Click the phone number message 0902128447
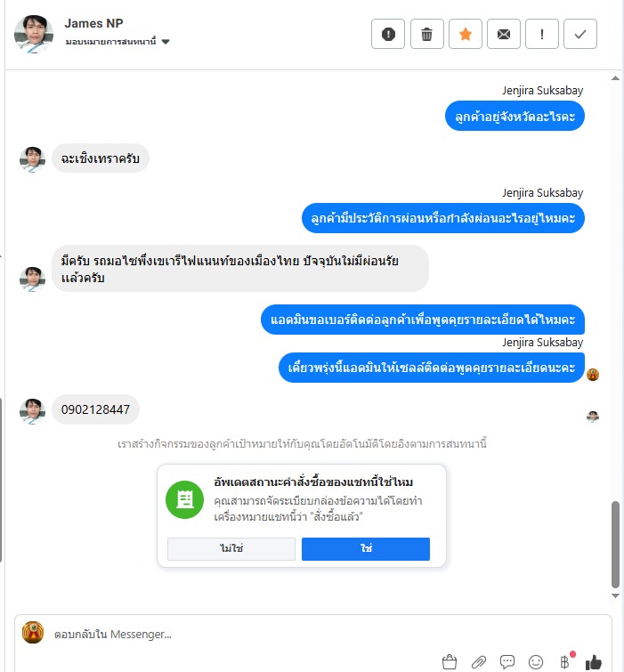 (95, 409)
